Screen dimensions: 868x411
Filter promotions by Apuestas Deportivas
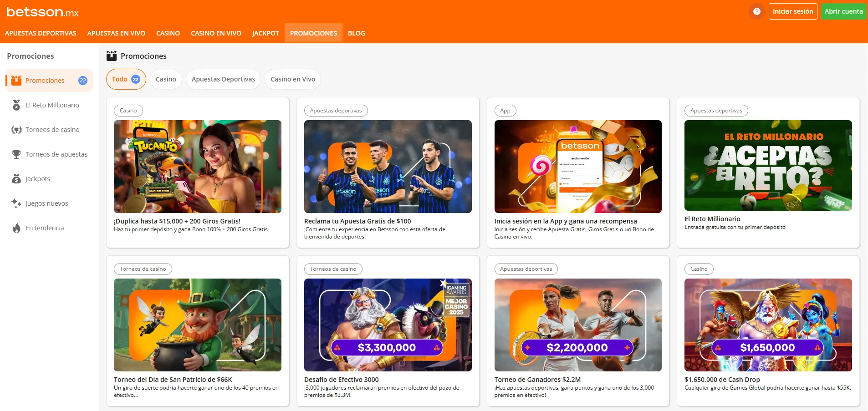223,79
